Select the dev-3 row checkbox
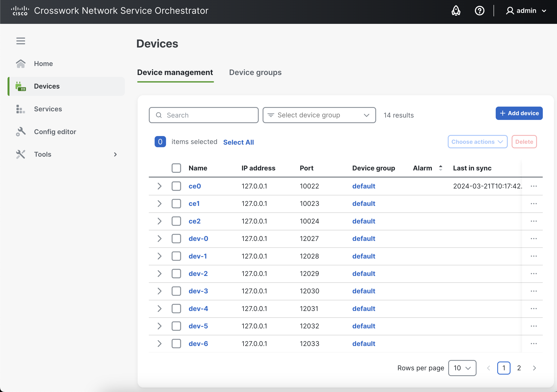 (176, 291)
